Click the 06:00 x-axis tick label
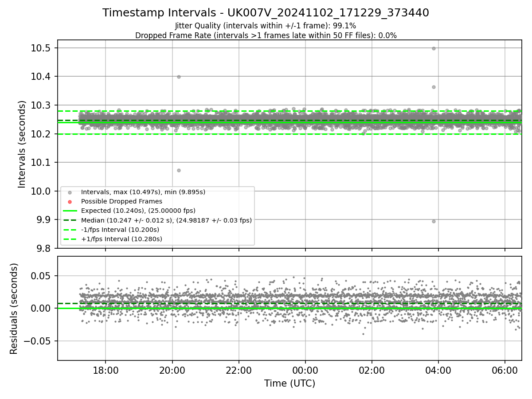 (x=505, y=370)
